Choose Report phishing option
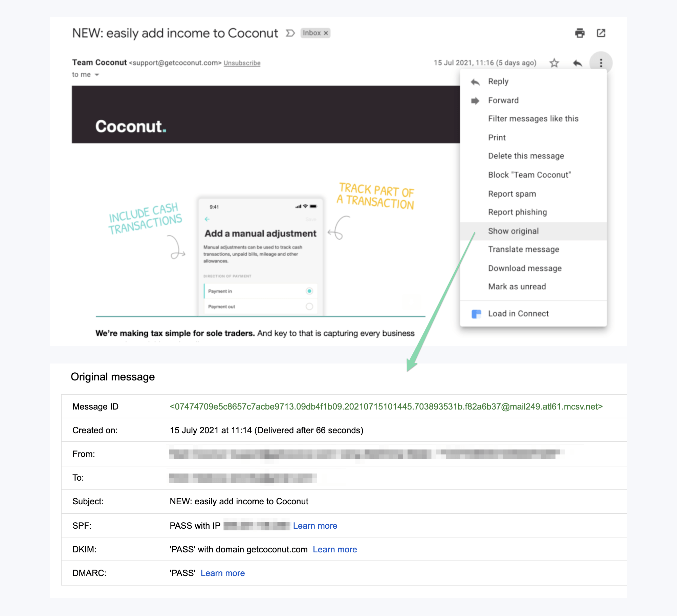 tap(533, 212)
